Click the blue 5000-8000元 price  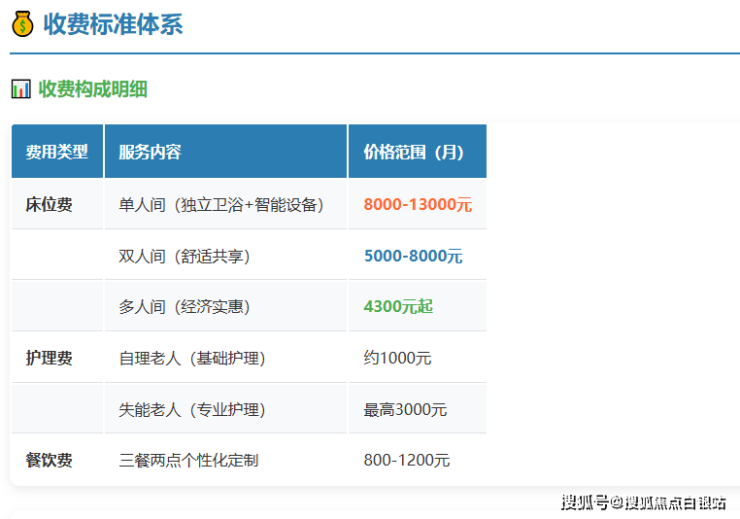coord(413,256)
